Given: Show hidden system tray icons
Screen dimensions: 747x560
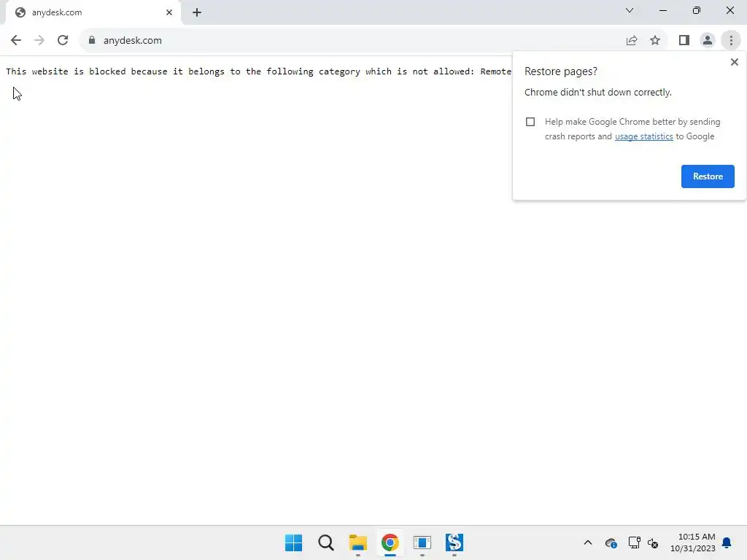Looking at the screenshot, I should pos(588,542).
